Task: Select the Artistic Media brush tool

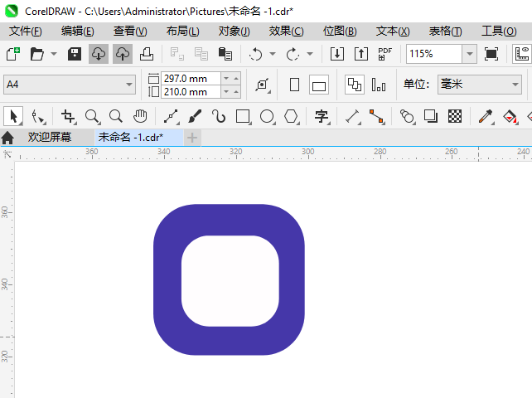Action: click(x=195, y=116)
